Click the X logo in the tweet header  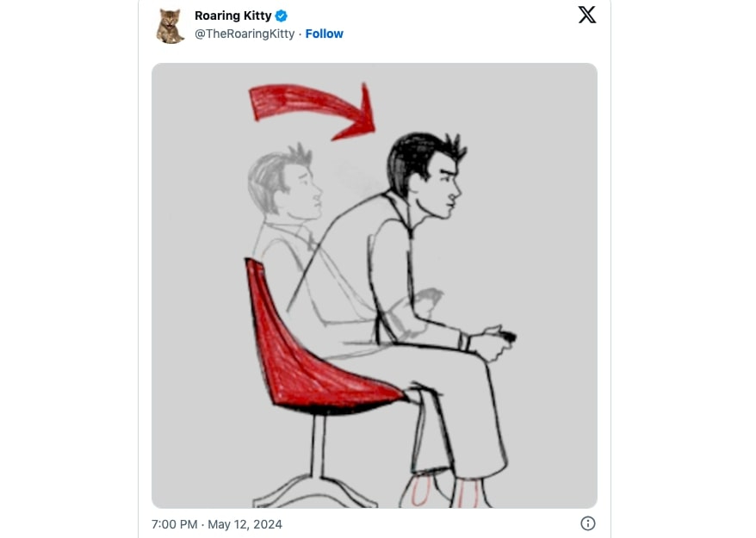click(587, 15)
